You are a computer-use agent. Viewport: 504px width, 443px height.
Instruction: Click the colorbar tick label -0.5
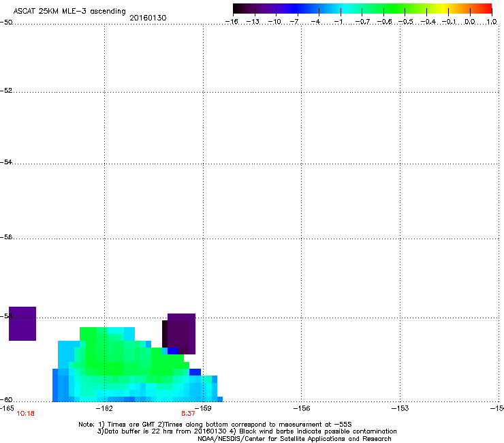click(406, 22)
